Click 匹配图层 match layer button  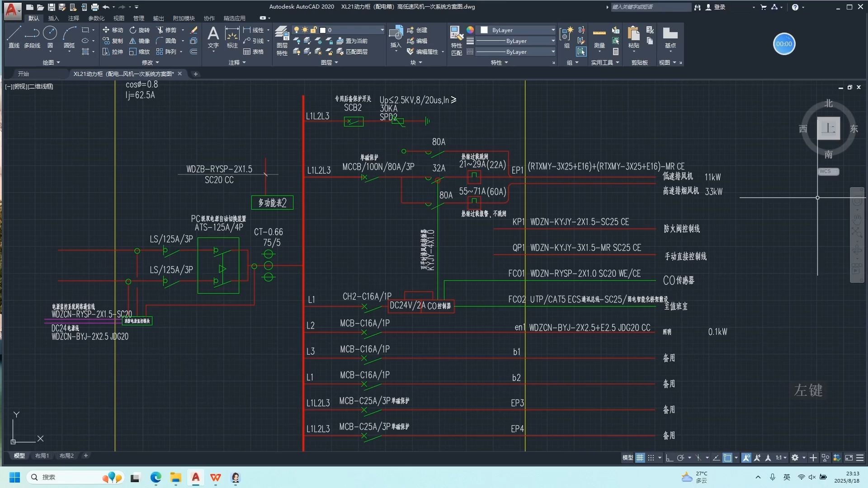coord(353,52)
